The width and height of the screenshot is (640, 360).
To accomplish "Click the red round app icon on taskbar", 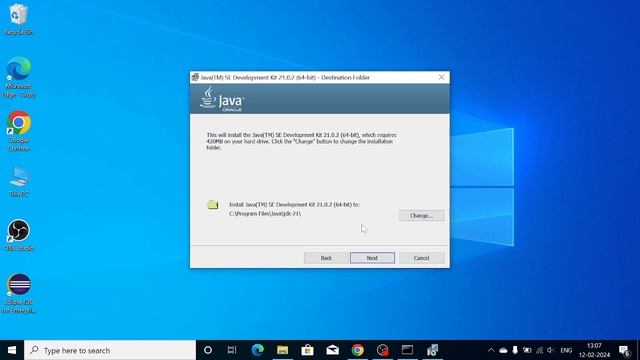I will point(382,350).
